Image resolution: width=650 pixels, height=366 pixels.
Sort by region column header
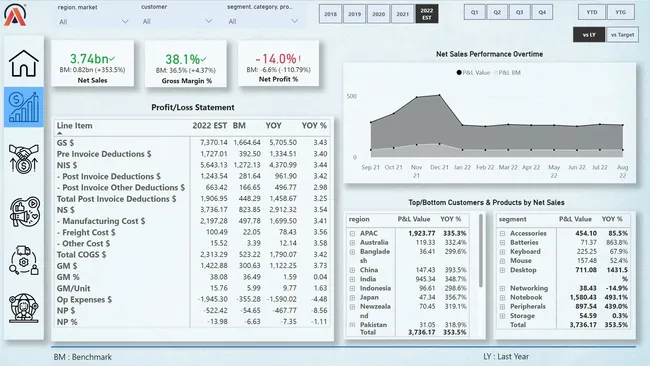coord(359,219)
